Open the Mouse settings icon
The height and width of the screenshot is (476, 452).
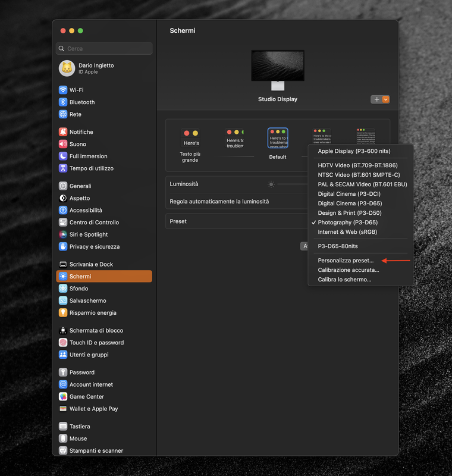(63, 439)
